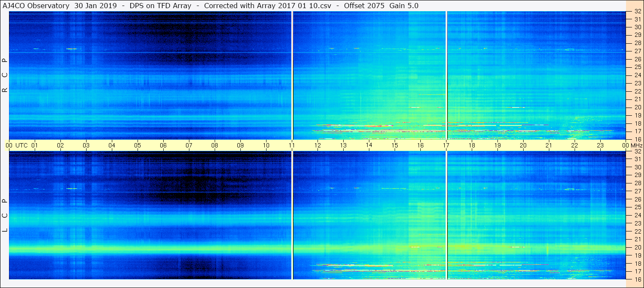Select the 04 hour marker
This screenshot has width=644, height=288.
112,145
